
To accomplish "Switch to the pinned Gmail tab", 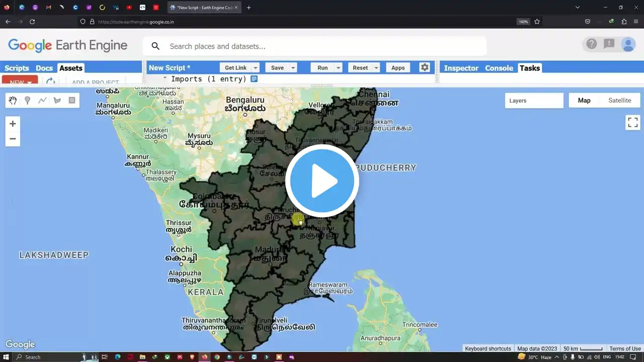I will click(x=48, y=8).
